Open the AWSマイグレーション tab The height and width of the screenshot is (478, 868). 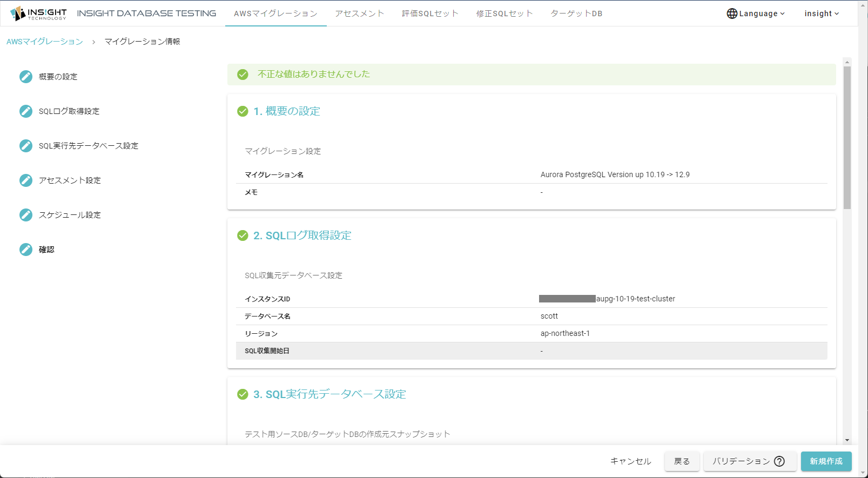275,14
